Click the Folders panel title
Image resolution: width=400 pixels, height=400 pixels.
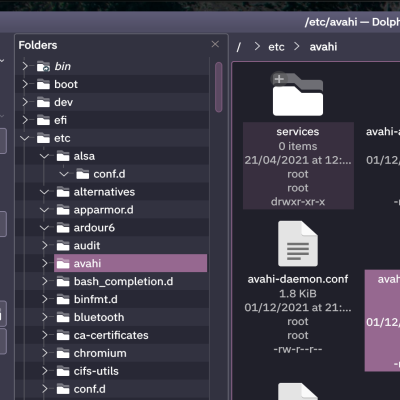[x=38, y=45]
